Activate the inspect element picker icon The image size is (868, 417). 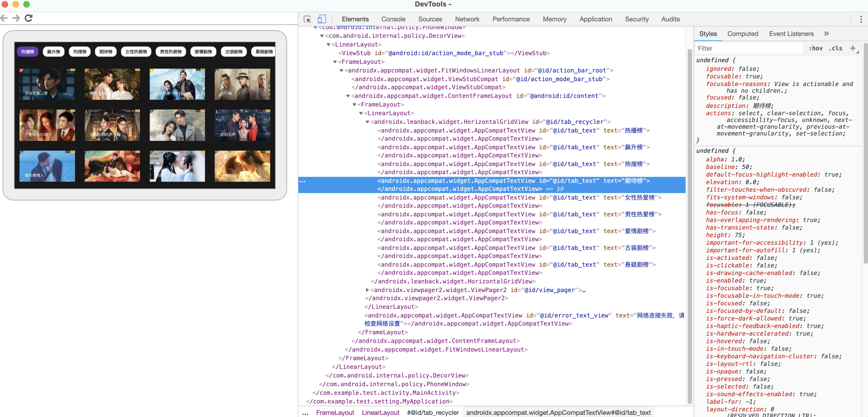[307, 19]
